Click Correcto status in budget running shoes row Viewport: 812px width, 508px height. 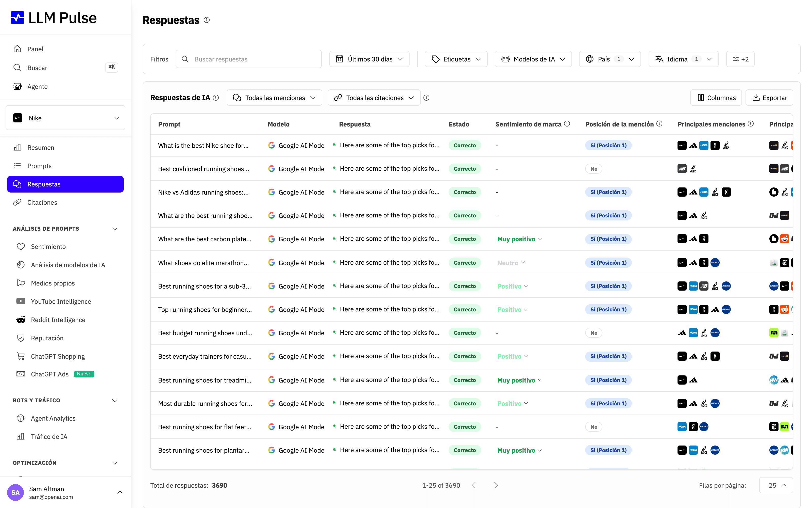465,333
